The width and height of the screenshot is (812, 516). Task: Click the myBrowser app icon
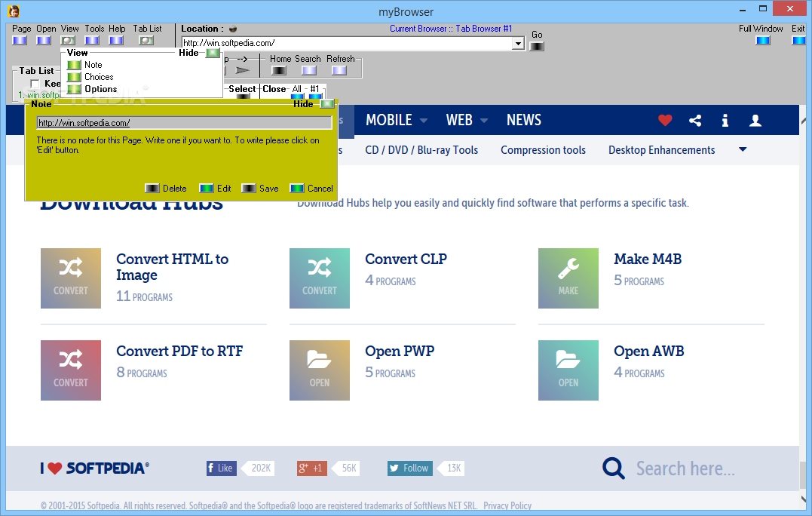(14, 11)
